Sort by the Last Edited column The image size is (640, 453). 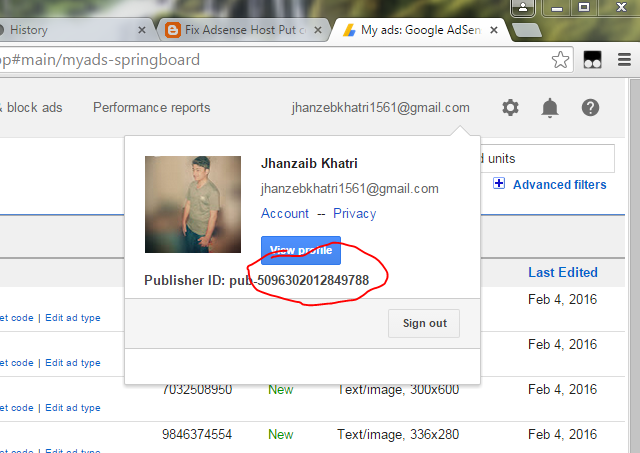click(563, 272)
